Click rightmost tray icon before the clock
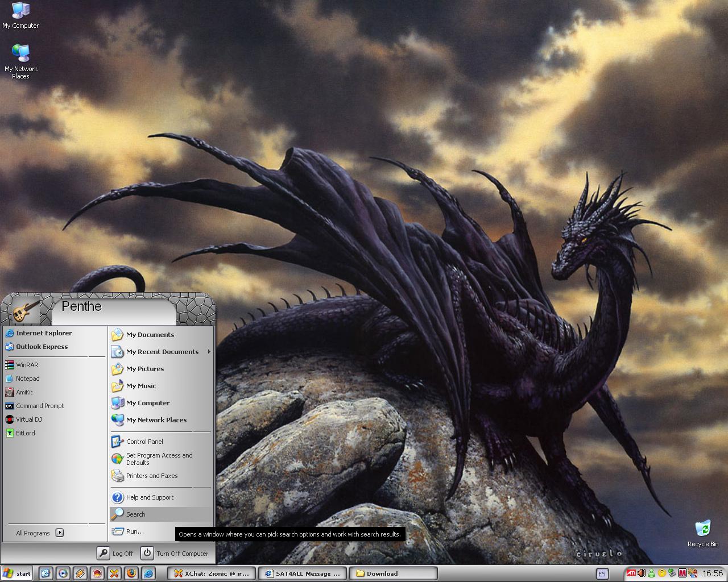Screen dimensions: 728x582 [693, 573]
